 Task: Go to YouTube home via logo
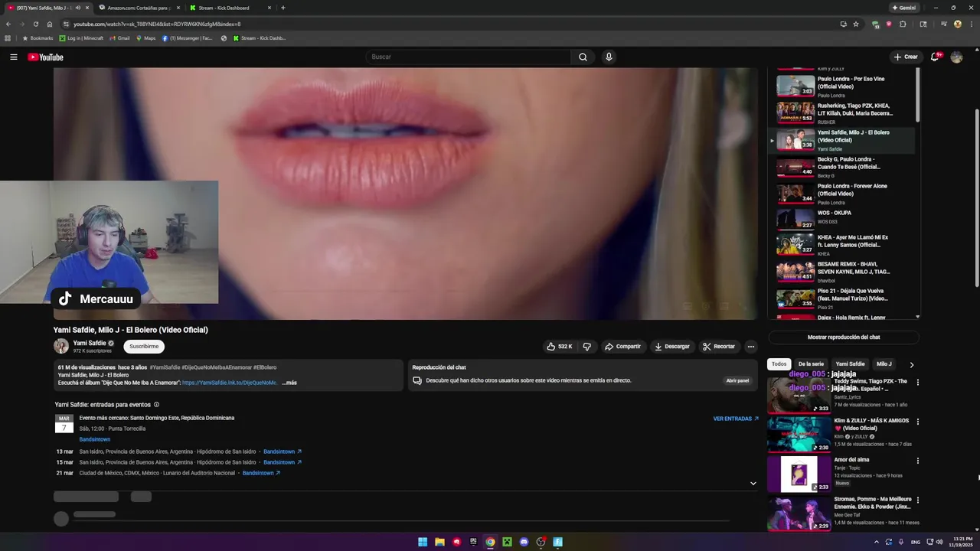(45, 57)
